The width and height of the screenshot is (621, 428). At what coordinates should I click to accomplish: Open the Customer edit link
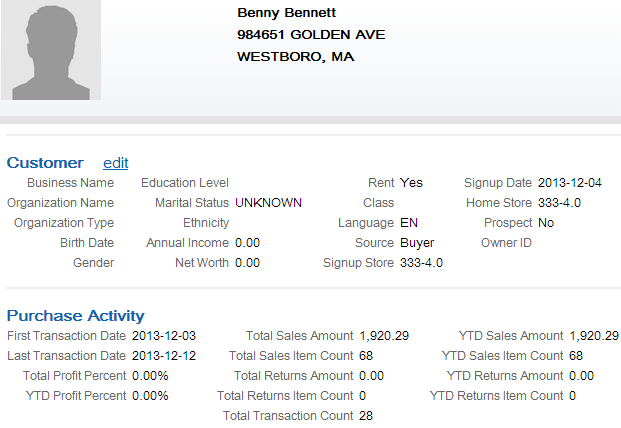(x=116, y=163)
